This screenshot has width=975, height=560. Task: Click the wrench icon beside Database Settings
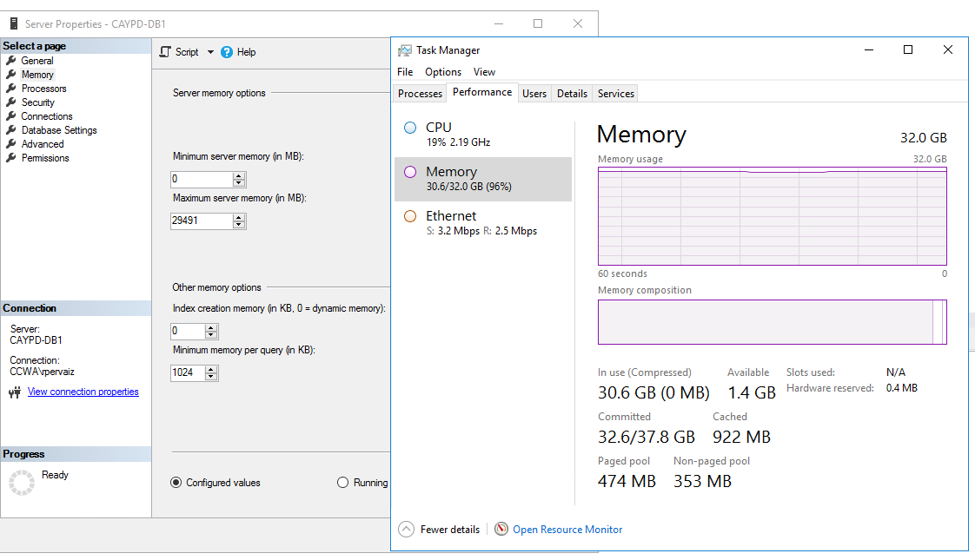tap(11, 130)
